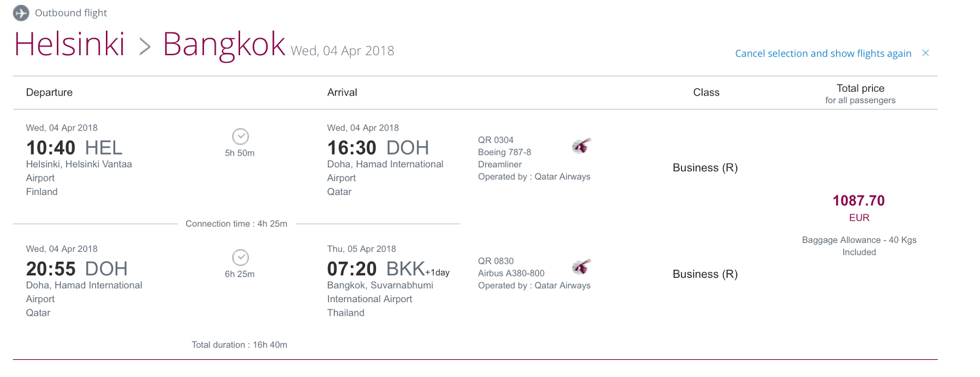Click the clock icon above 5h 50m

(x=240, y=137)
